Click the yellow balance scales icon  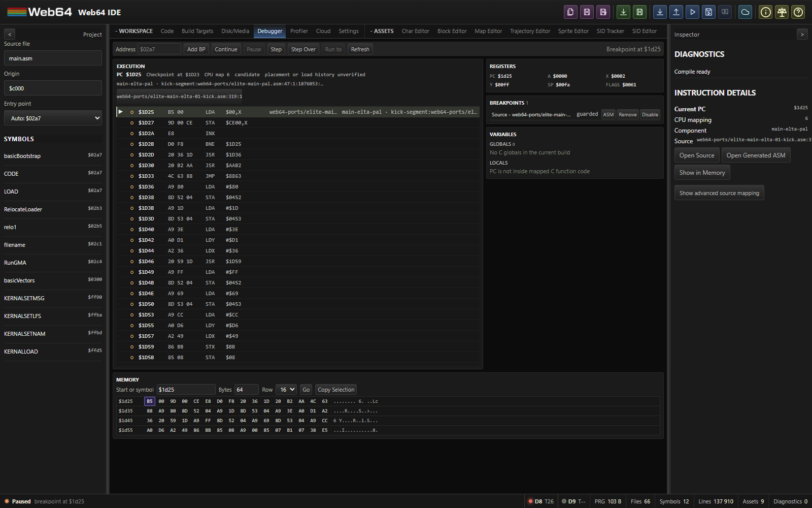coord(782,12)
